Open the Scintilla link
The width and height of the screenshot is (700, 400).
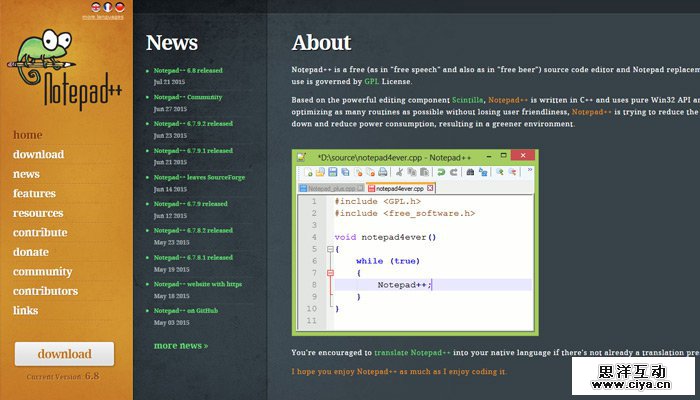pyautogui.click(x=467, y=100)
